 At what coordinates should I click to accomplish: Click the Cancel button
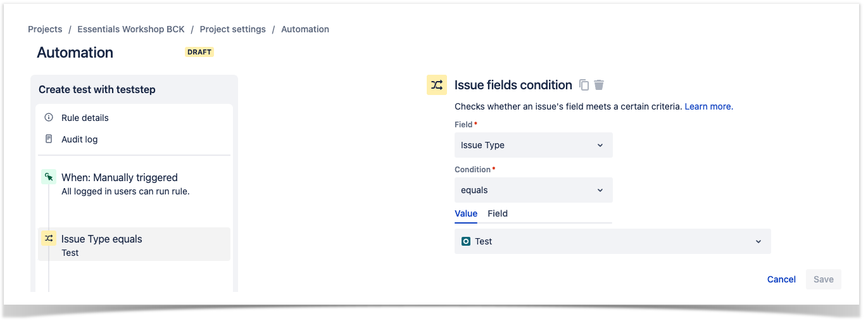pyautogui.click(x=781, y=279)
